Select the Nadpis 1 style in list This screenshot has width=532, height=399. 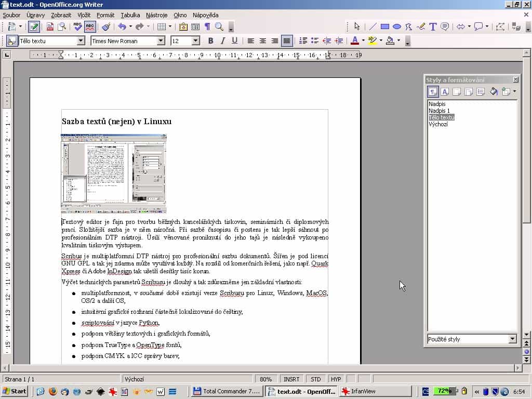pos(439,111)
